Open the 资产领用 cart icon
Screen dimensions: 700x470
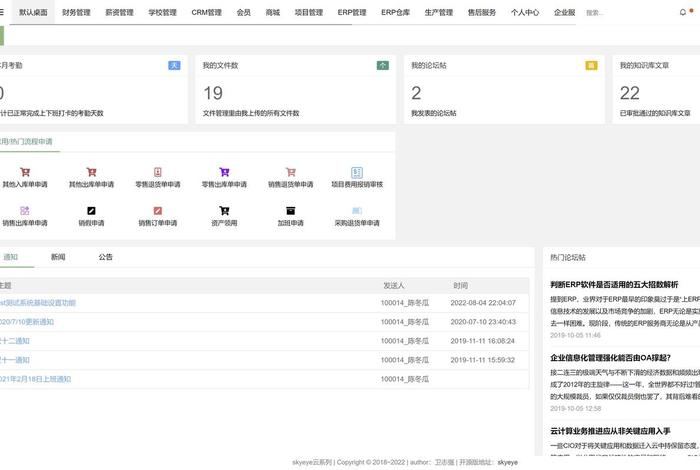(x=224, y=211)
